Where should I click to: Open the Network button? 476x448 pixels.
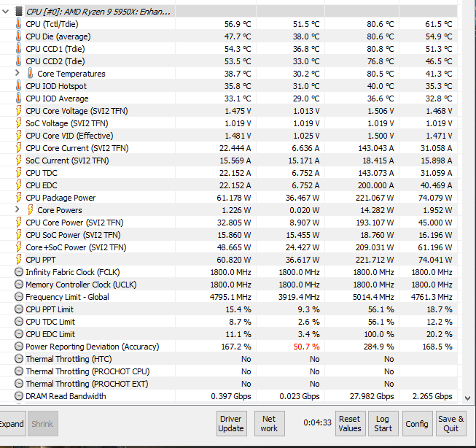click(269, 424)
